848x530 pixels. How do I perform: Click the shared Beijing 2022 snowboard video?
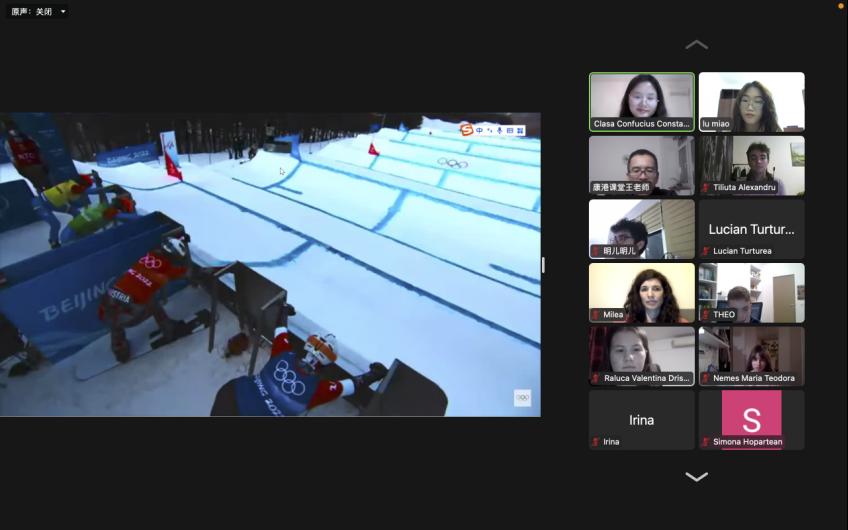point(270,264)
